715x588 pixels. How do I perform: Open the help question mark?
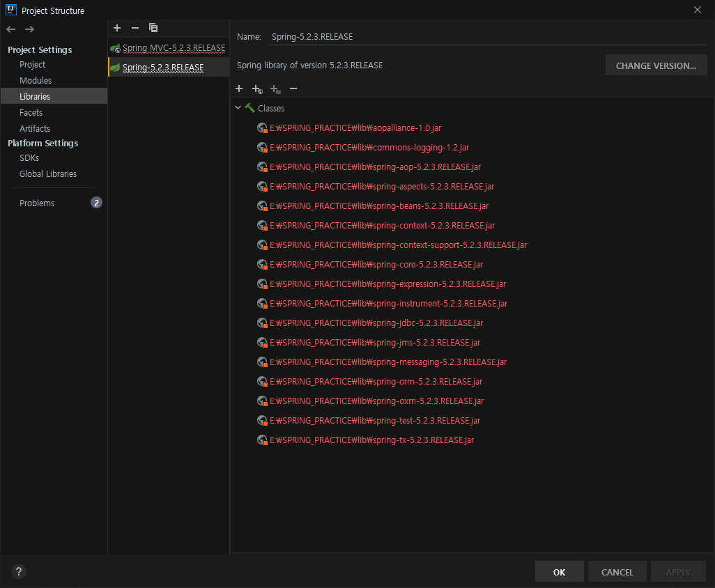tap(19, 571)
